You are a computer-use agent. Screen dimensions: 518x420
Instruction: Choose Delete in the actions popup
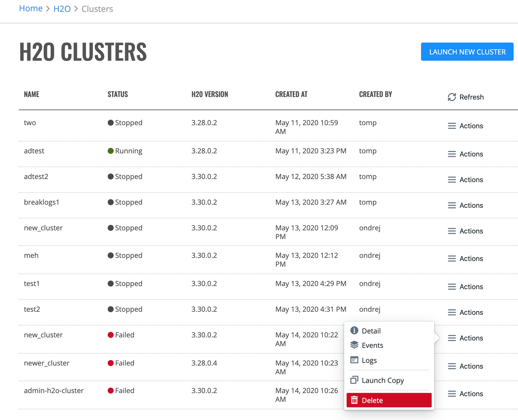pyautogui.click(x=389, y=400)
